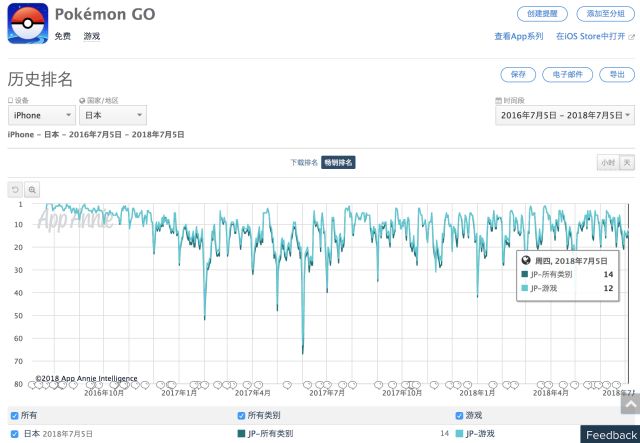Viewport: 640px width, 443px height.
Task: Click the JP-所有类别 legend color swatch
Action: (241, 434)
